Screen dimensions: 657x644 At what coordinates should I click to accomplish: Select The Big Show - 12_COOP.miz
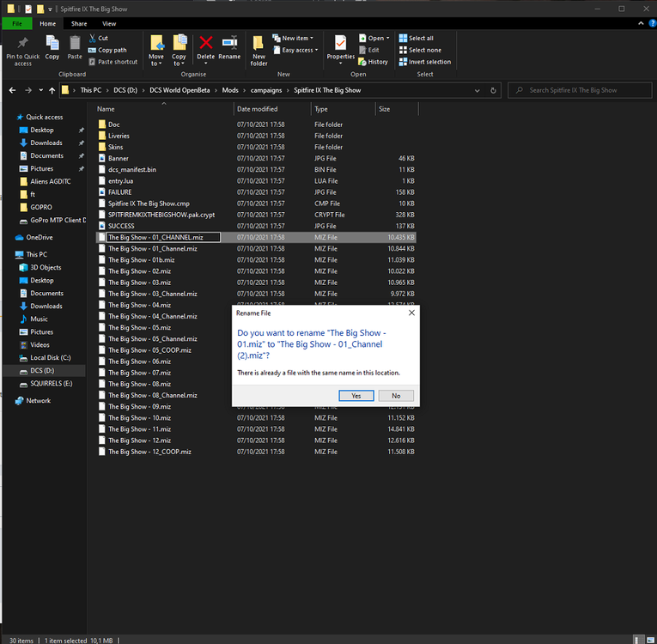click(x=149, y=452)
